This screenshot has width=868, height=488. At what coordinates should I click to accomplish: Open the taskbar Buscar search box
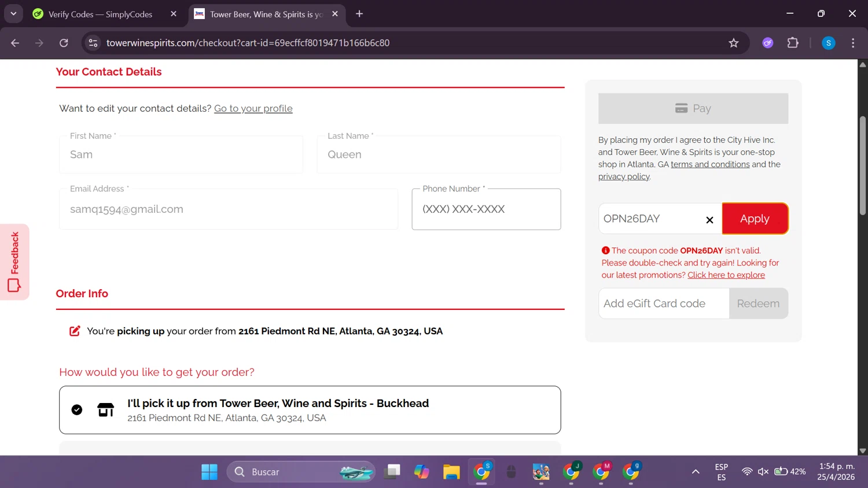(x=301, y=472)
